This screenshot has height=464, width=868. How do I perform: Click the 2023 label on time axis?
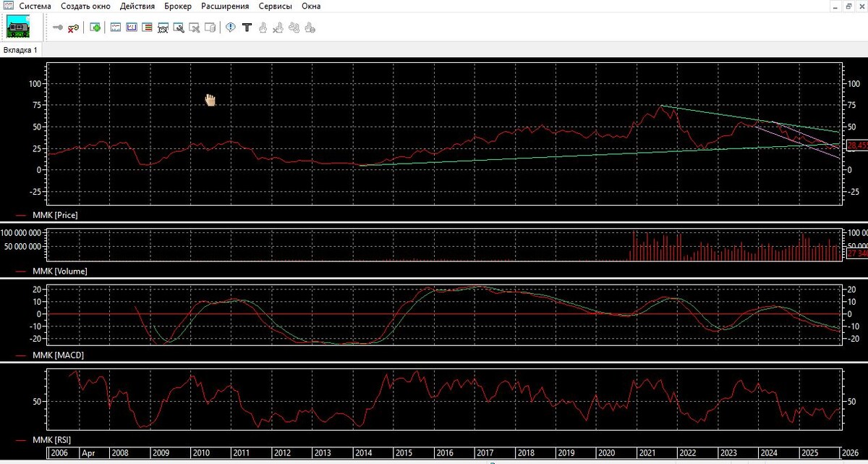coord(728,453)
